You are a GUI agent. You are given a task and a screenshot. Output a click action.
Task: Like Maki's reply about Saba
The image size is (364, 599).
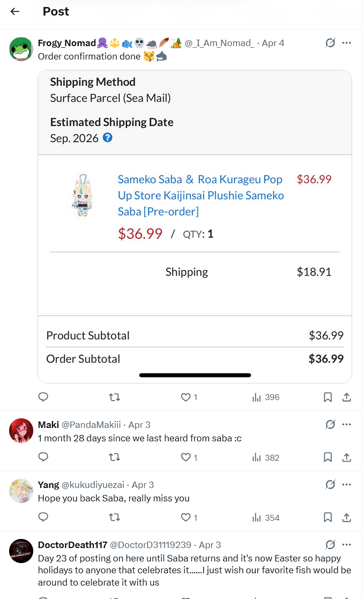pyautogui.click(x=186, y=457)
